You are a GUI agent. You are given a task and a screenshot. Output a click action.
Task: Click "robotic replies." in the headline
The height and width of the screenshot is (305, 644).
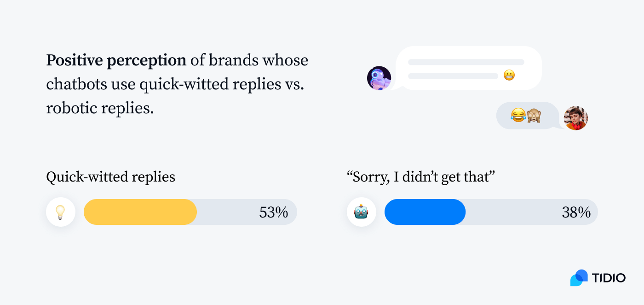click(100, 108)
